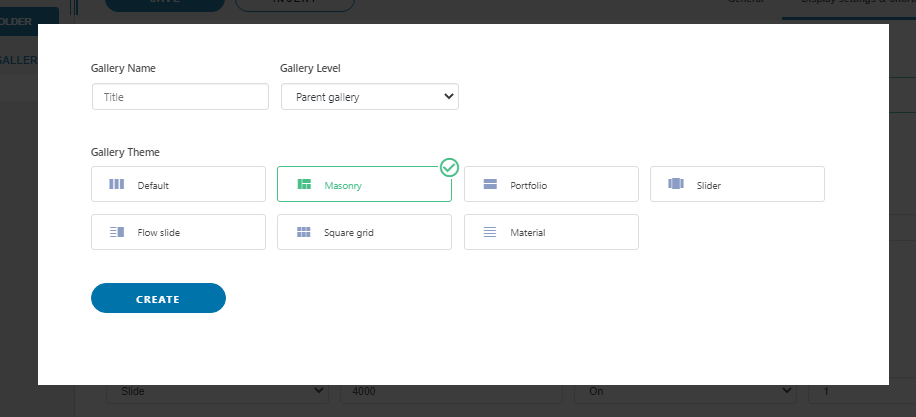Click the Material theme lines icon
Viewport: 916px width, 417px height.
tap(490, 232)
